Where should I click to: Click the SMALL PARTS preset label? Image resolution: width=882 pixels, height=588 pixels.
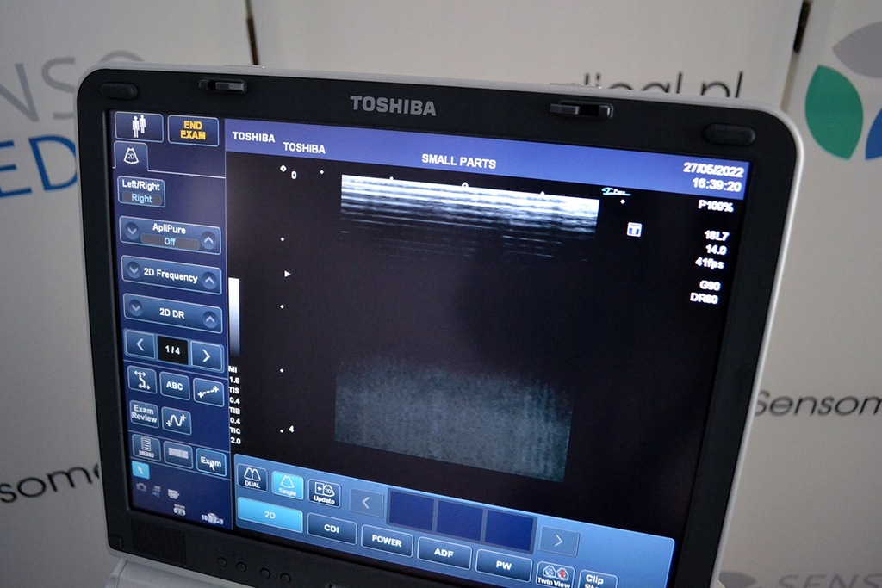click(459, 162)
